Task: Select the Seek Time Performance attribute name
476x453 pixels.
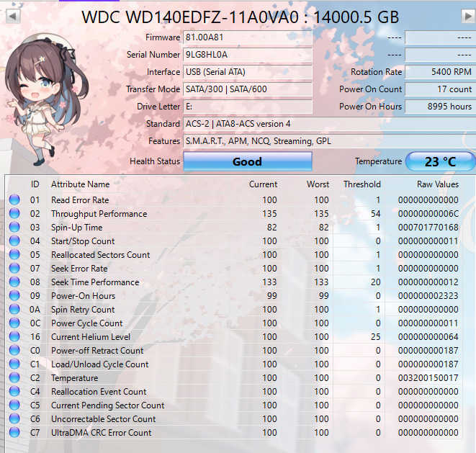Action: point(95,282)
